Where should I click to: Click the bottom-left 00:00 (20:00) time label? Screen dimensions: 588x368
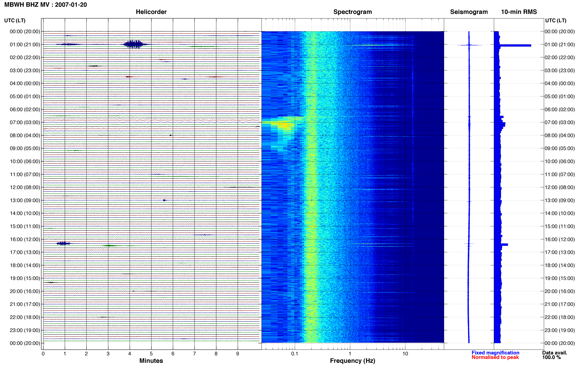(25, 343)
